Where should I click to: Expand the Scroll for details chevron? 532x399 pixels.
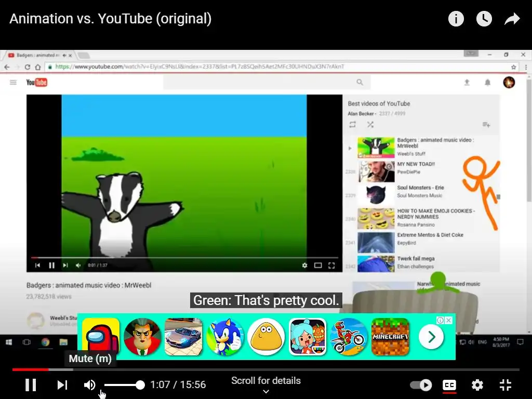click(266, 392)
